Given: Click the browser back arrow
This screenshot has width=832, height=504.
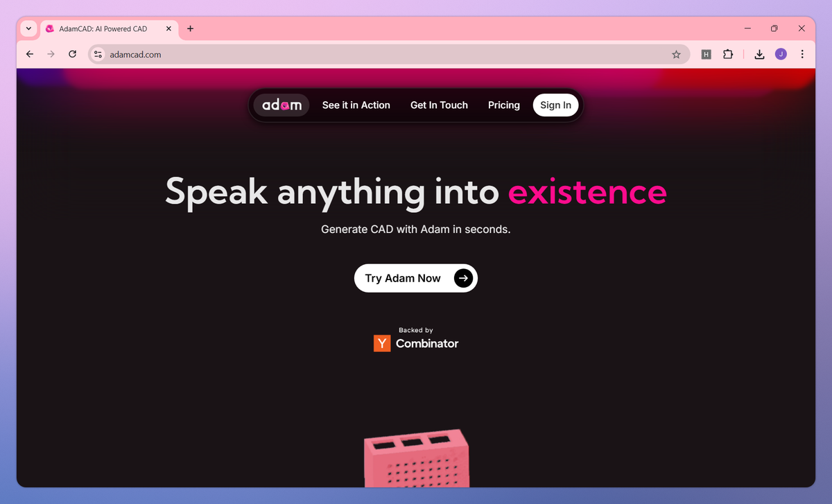Looking at the screenshot, I should 29,54.
